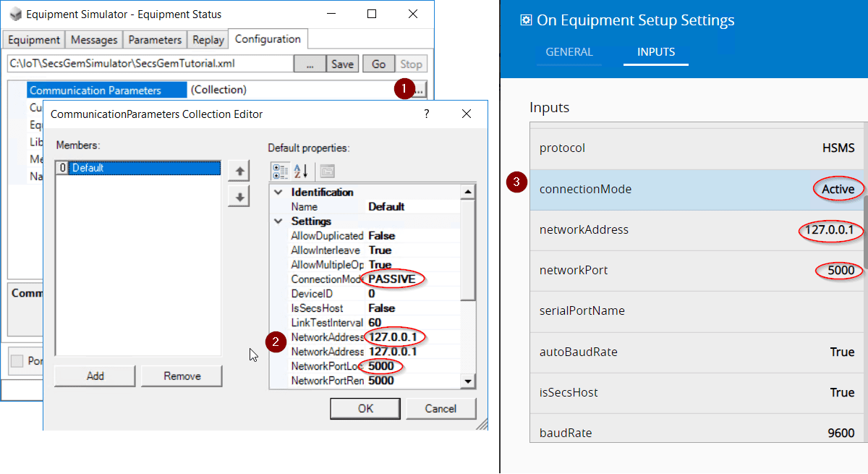
Task: Open the GENERAL tab in Setup Settings
Action: point(569,52)
